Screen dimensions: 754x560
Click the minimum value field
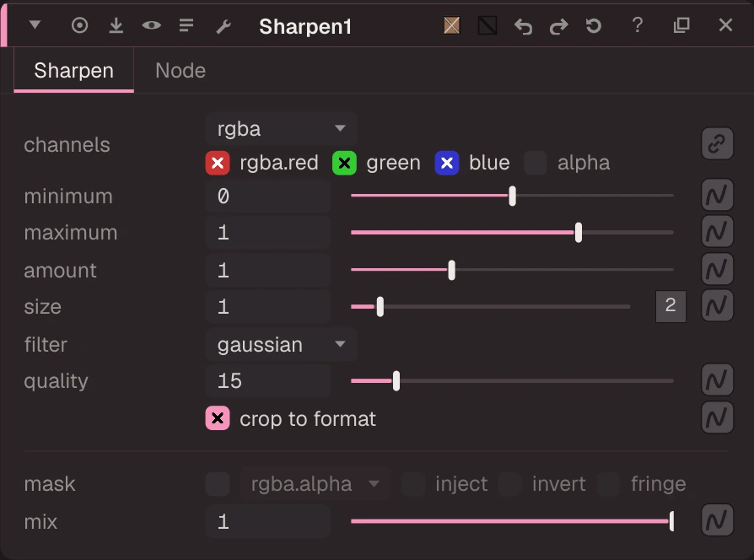(268, 197)
